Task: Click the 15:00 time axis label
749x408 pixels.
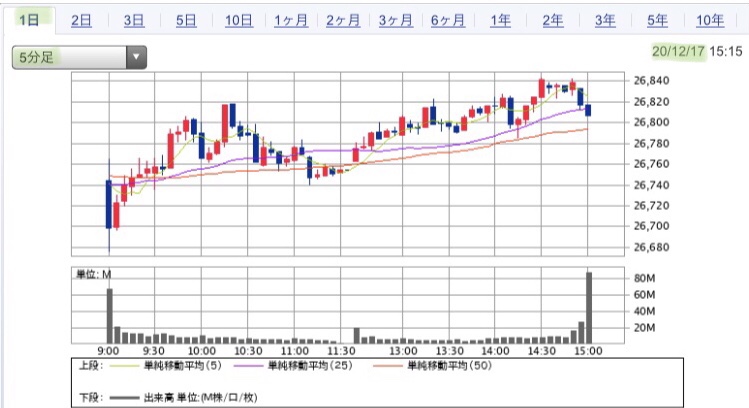Action: pyautogui.click(x=588, y=351)
